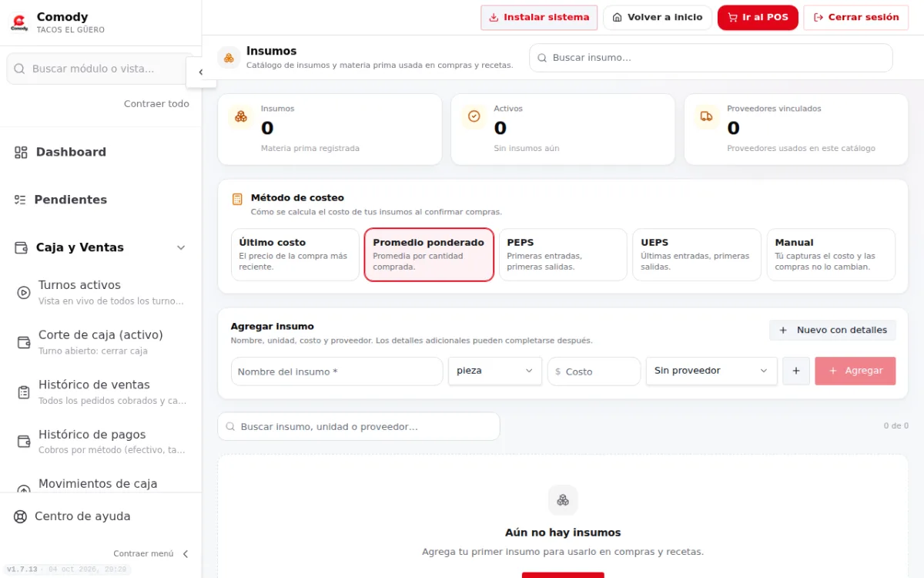Go to Corte de caja (activo)

coord(101,342)
